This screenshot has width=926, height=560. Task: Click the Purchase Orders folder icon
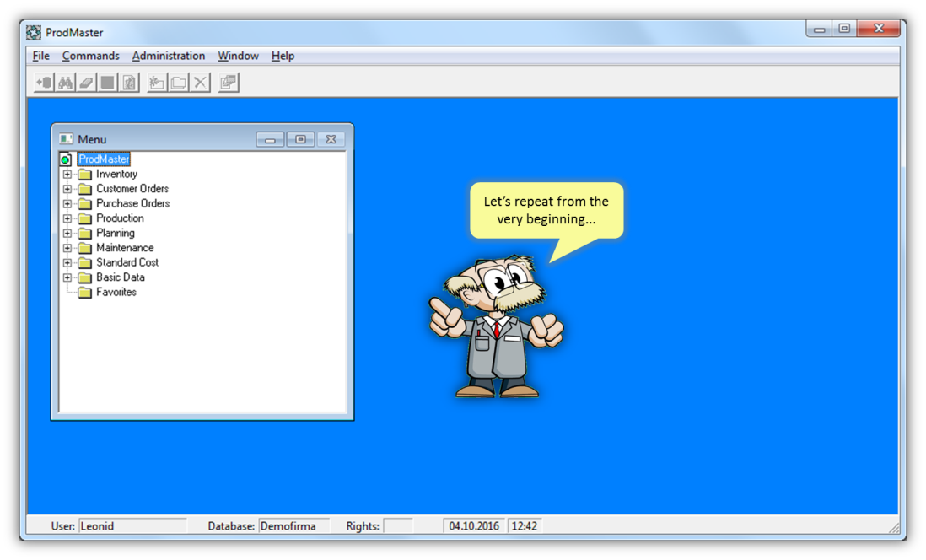[x=85, y=204]
